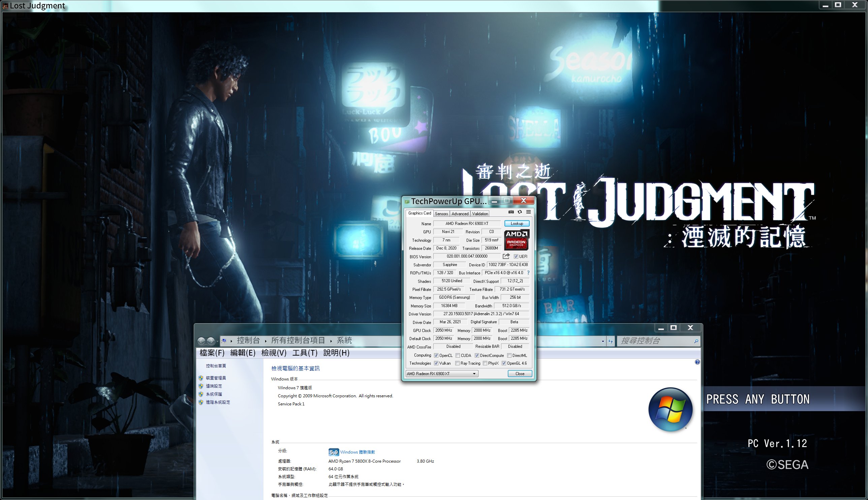Click the GPU-Z screenshot camera icon

[x=511, y=212]
